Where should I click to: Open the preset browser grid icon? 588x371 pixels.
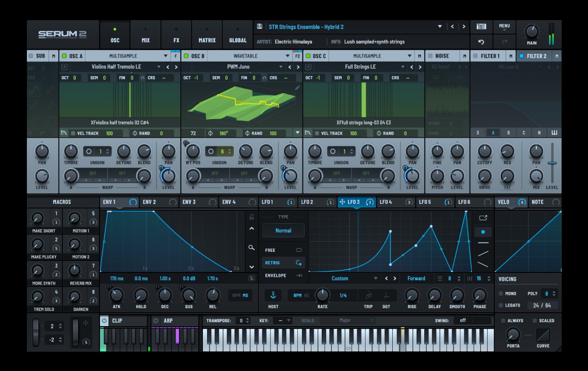481,26
